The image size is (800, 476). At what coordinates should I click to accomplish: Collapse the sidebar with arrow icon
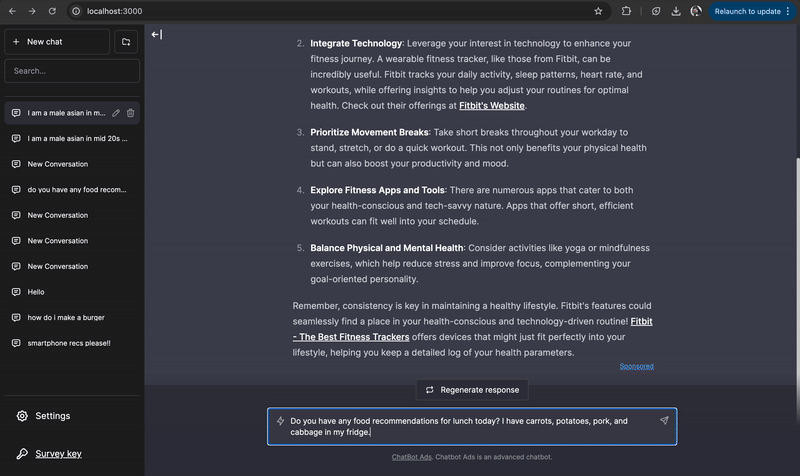click(x=157, y=34)
